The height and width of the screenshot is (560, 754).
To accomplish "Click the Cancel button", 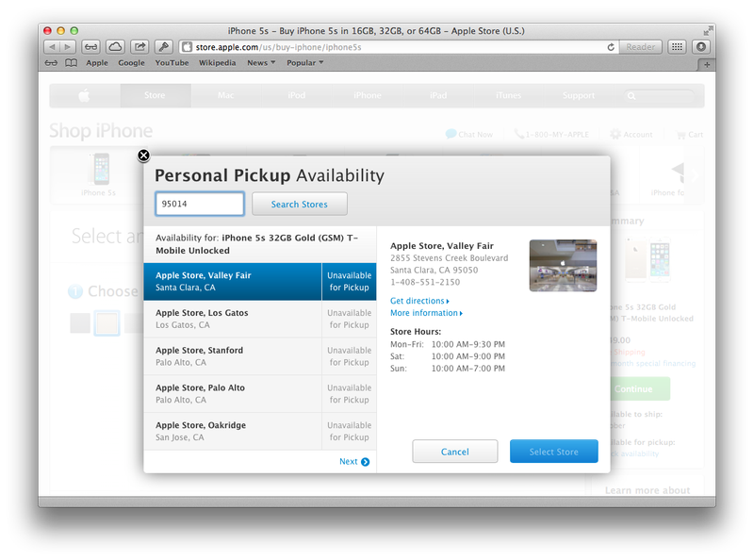I will click(455, 452).
